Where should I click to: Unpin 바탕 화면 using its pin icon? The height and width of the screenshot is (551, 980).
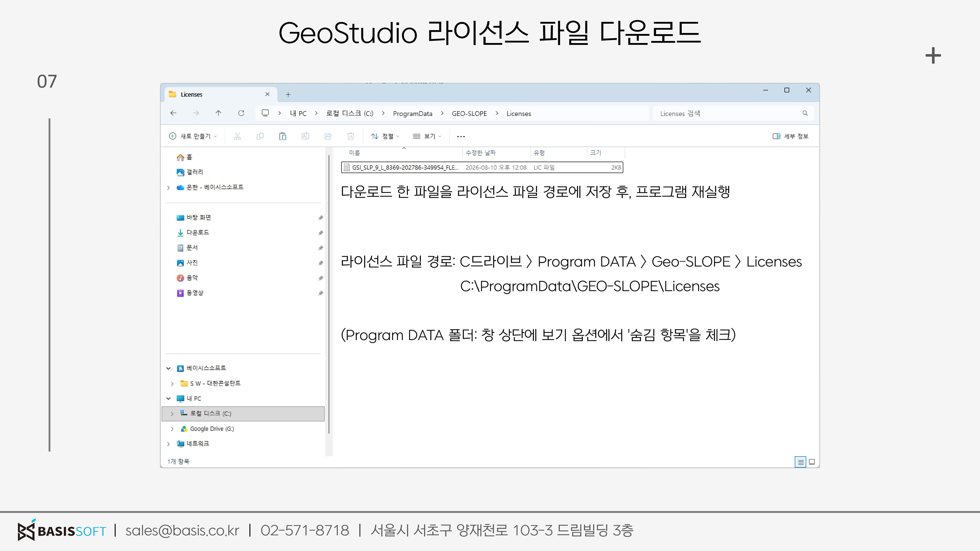click(x=321, y=218)
